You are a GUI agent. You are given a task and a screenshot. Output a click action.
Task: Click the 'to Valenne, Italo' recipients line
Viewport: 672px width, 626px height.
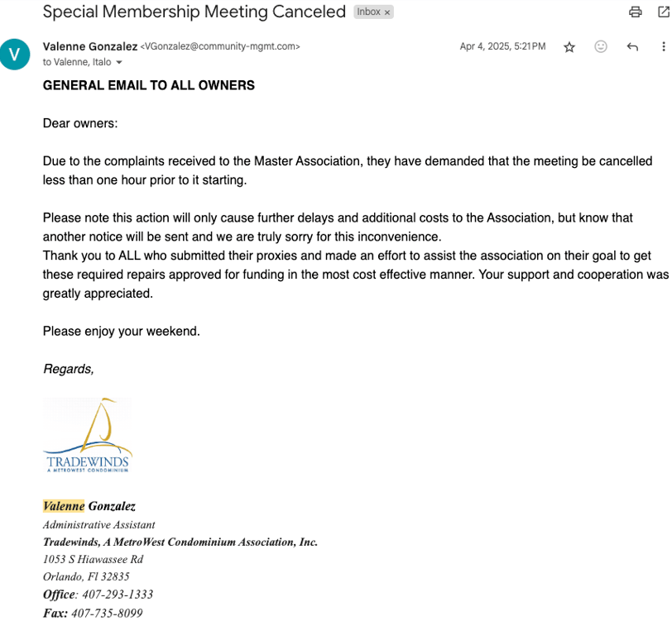77,62
